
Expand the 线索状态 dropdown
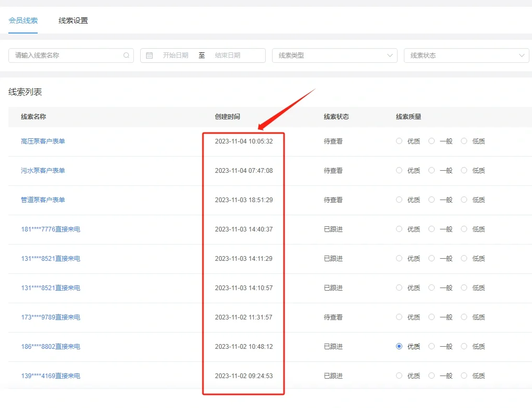coord(466,56)
